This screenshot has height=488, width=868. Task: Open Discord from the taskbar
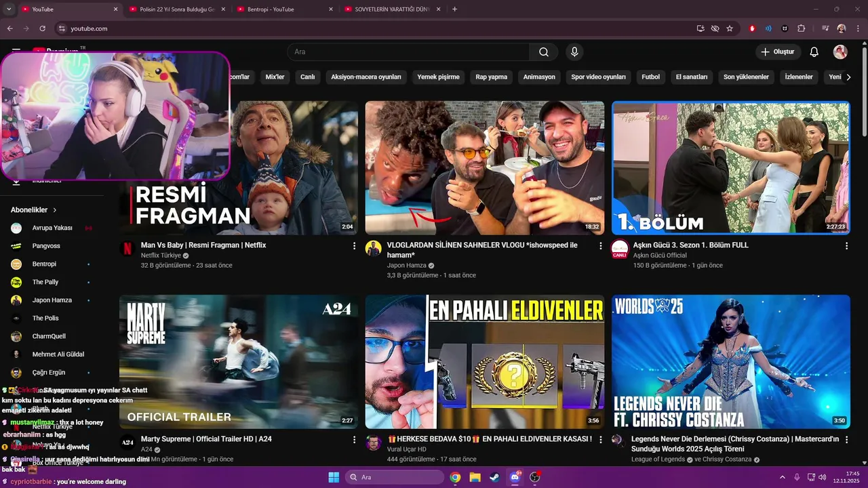click(515, 477)
